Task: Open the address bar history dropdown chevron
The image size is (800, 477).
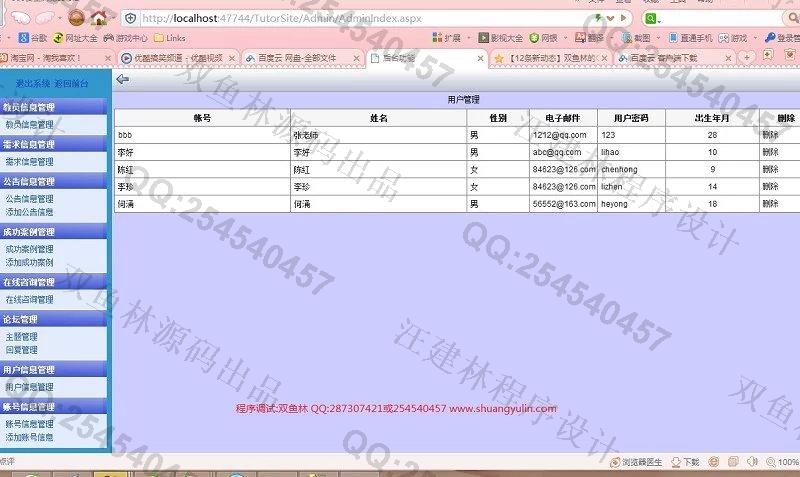Action: click(x=610, y=18)
